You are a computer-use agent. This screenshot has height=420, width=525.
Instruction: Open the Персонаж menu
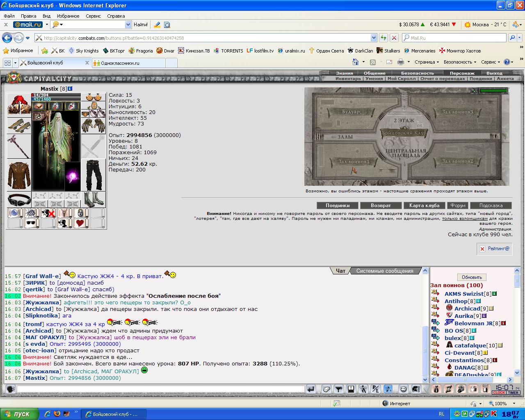[462, 73]
